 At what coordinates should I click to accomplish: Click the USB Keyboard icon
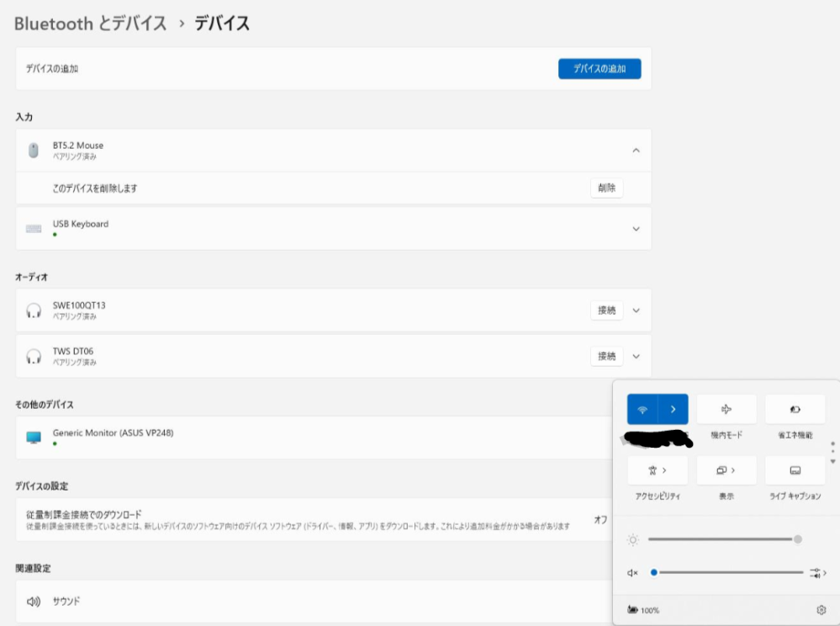[x=34, y=229]
